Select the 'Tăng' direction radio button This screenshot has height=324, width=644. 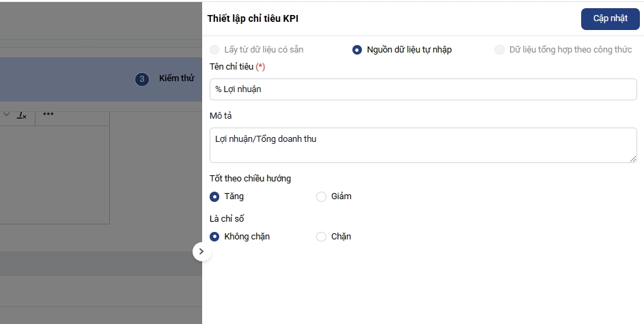pyautogui.click(x=215, y=196)
